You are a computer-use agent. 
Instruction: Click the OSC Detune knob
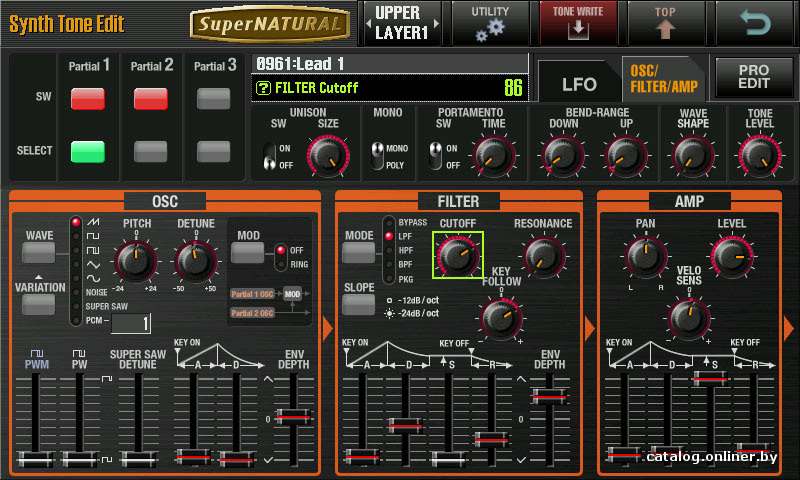[196, 261]
